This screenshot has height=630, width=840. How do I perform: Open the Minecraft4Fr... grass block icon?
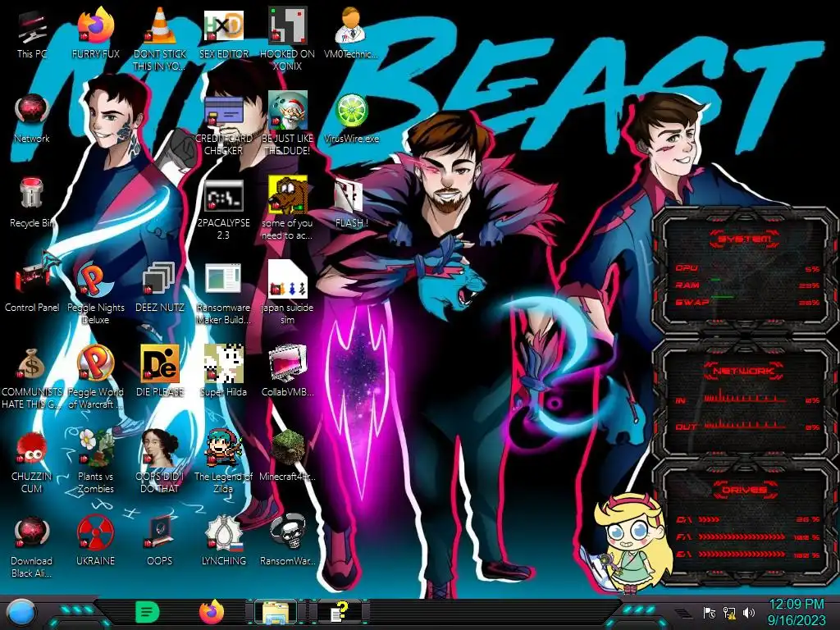287,456
